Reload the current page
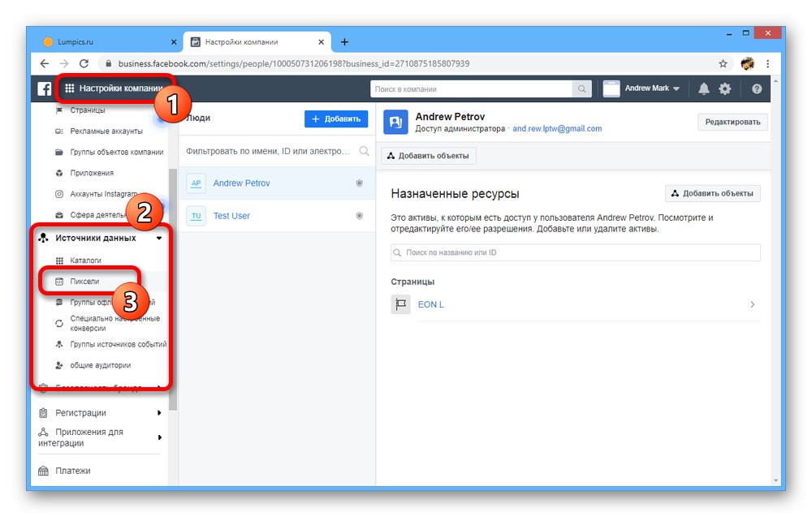 point(84,63)
